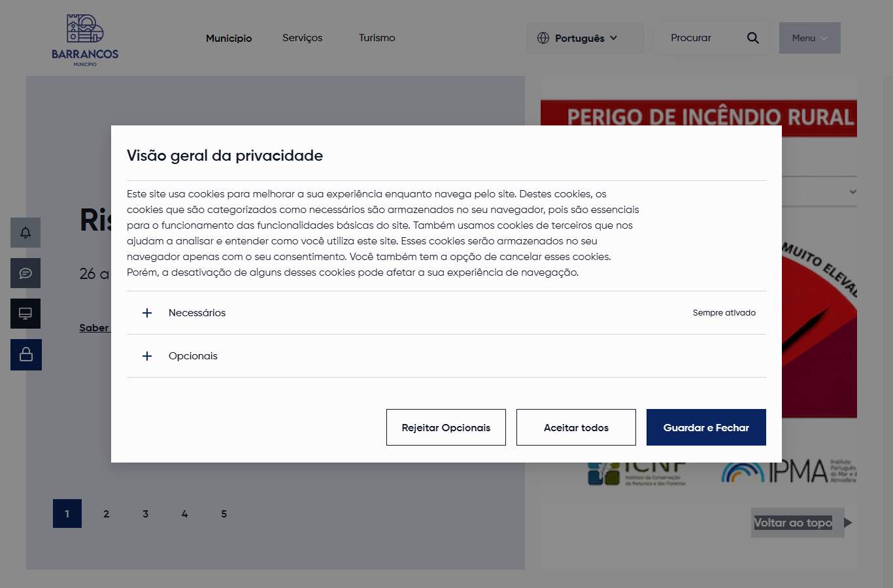The height and width of the screenshot is (588, 893).
Task: Click the arrow beside Voltar ao topo
Action: [848, 523]
